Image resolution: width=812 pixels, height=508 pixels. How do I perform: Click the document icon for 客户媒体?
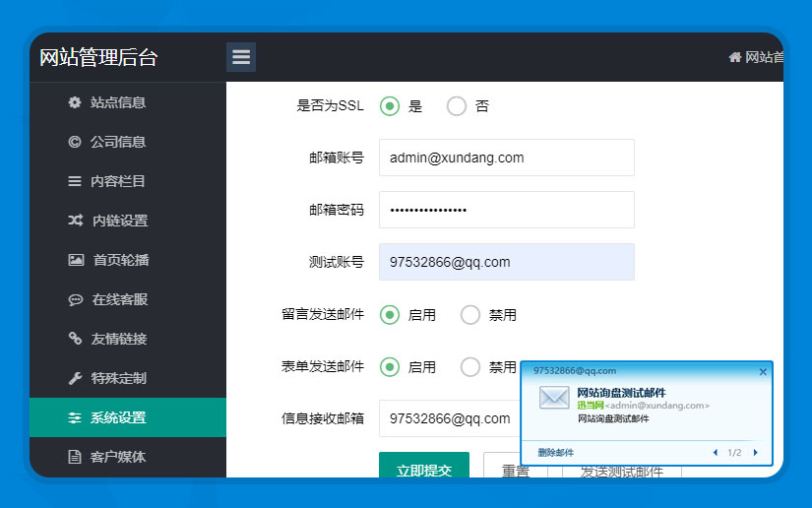coord(75,457)
